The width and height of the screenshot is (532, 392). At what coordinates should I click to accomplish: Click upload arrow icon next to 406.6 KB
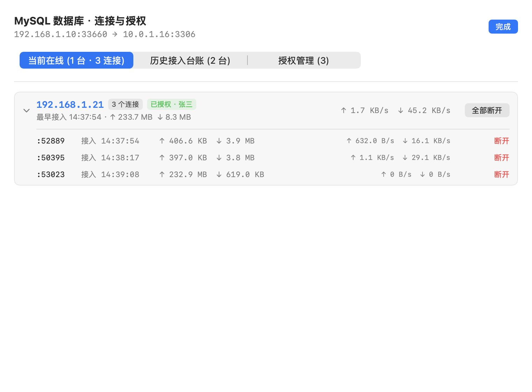pyautogui.click(x=162, y=141)
